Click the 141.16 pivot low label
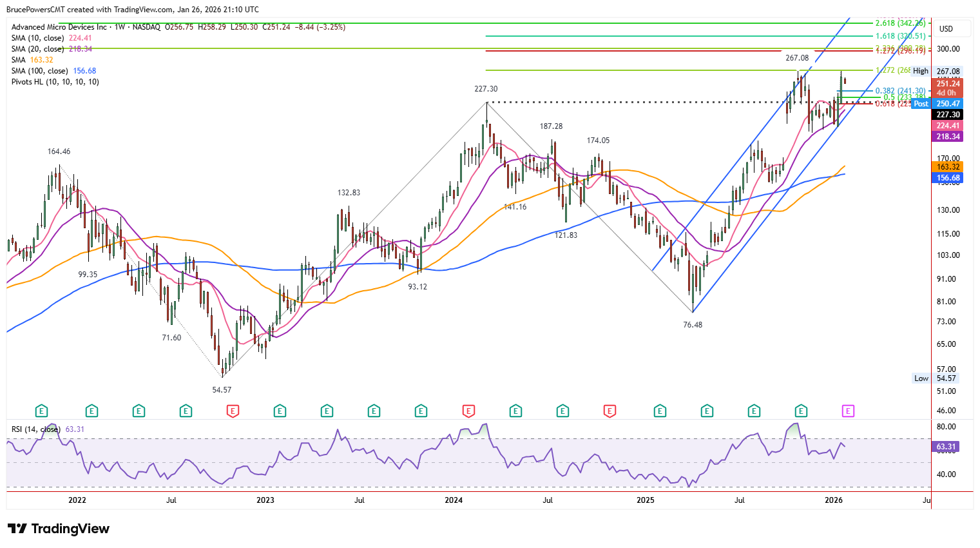Screen dimensions: 980x548 (515, 207)
